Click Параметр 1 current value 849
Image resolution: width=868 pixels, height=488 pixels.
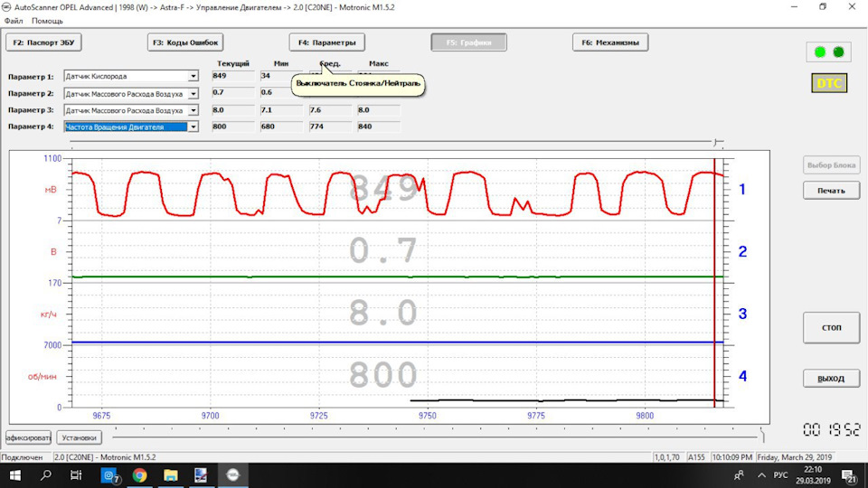tap(233, 76)
